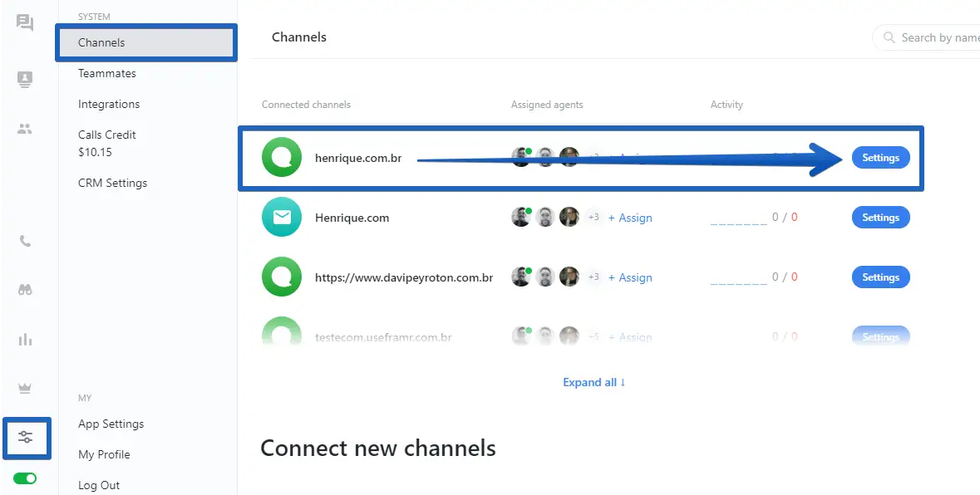
Task: Click the contact card icon in sidebar
Action: point(25,80)
